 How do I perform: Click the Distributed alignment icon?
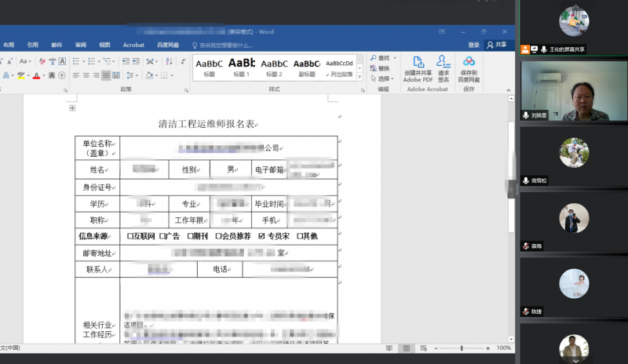(116, 75)
